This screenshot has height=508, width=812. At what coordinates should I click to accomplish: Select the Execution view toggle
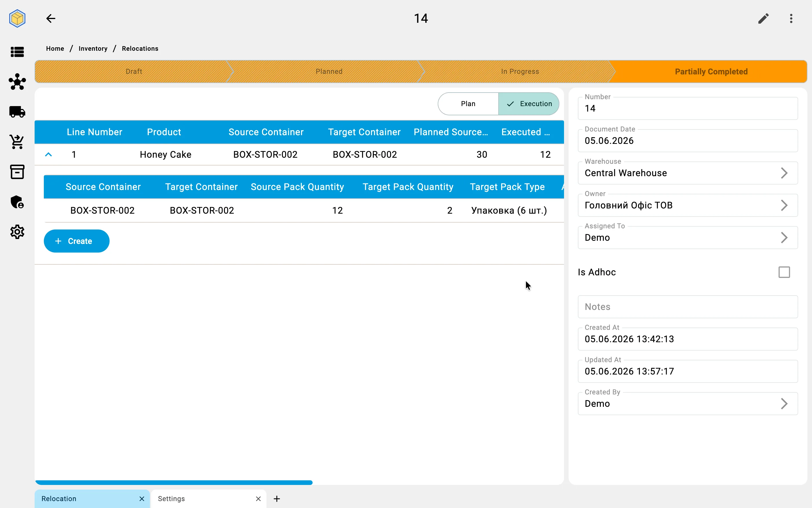coord(529,104)
